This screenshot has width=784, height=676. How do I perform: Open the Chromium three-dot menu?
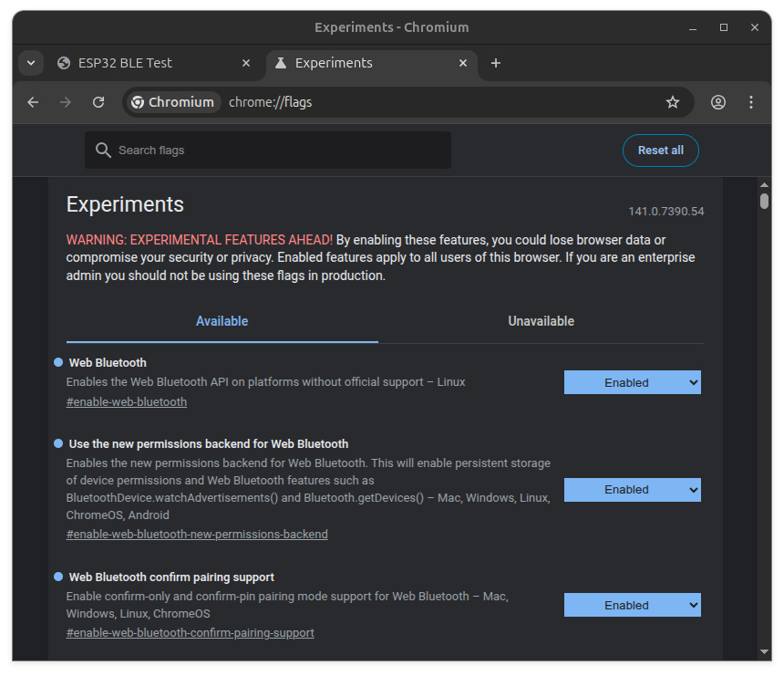751,102
